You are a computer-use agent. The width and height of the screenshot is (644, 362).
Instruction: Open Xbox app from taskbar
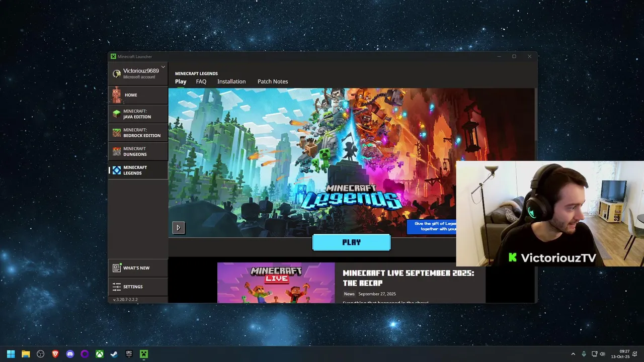[x=100, y=354]
